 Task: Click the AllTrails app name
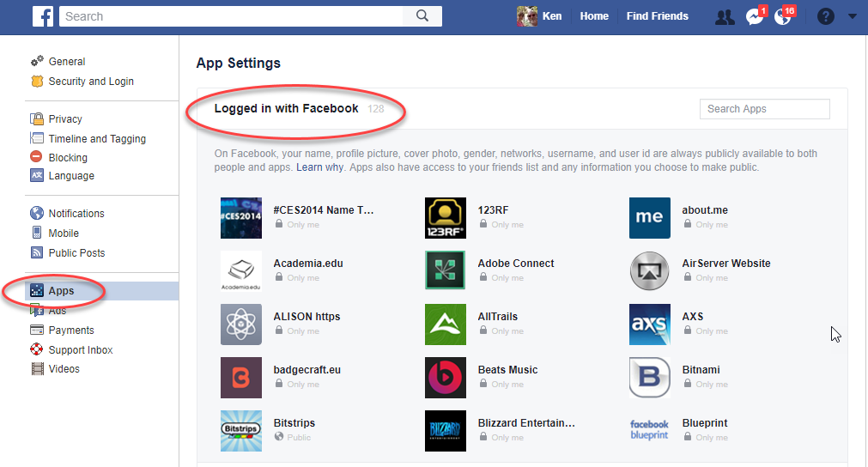(498, 317)
